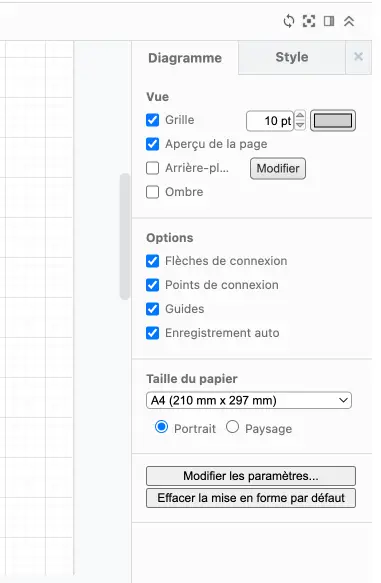Click Effacer la mise en forme par défaut
This screenshot has width=381, height=583.
point(251,498)
